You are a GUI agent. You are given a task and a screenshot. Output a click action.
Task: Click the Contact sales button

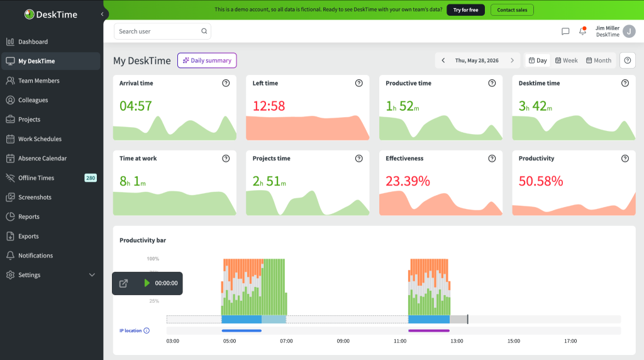[x=512, y=10]
